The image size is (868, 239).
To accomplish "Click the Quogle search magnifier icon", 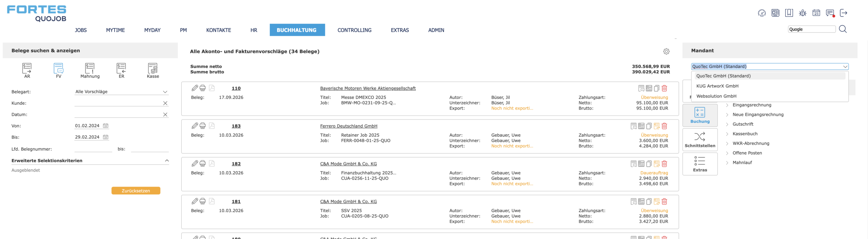I will 843,29.
